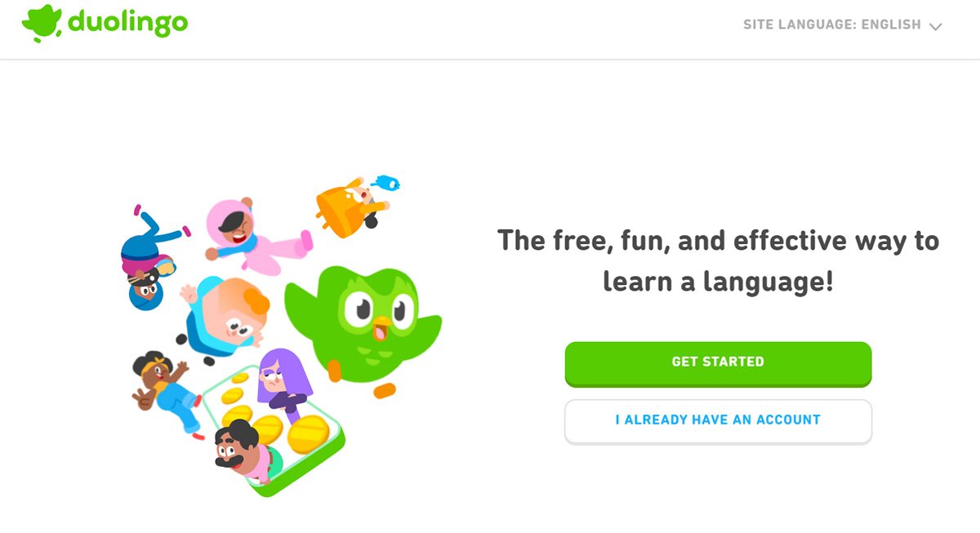Click the Get Started button

tap(718, 363)
